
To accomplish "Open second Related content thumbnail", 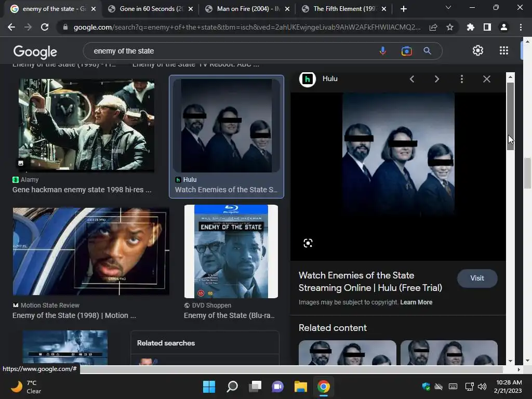I will (x=449, y=353).
